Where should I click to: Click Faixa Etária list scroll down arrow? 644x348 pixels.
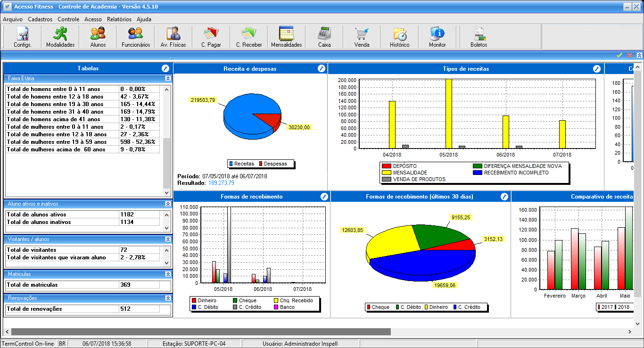[166, 193]
